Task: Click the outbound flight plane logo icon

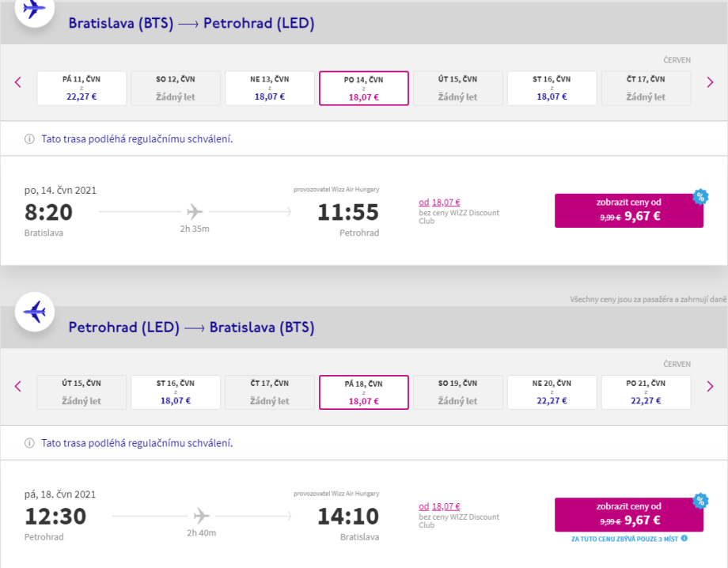Action: 34,9
